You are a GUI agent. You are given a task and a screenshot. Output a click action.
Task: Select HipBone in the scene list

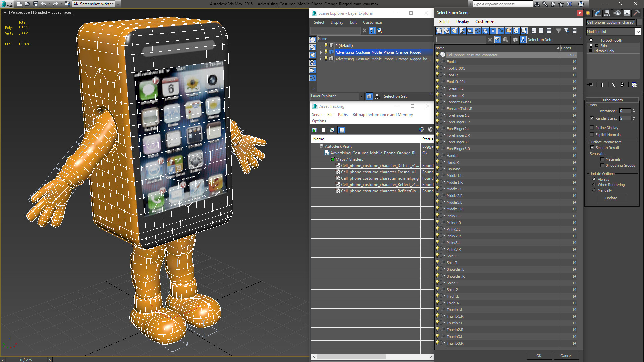[453, 169]
